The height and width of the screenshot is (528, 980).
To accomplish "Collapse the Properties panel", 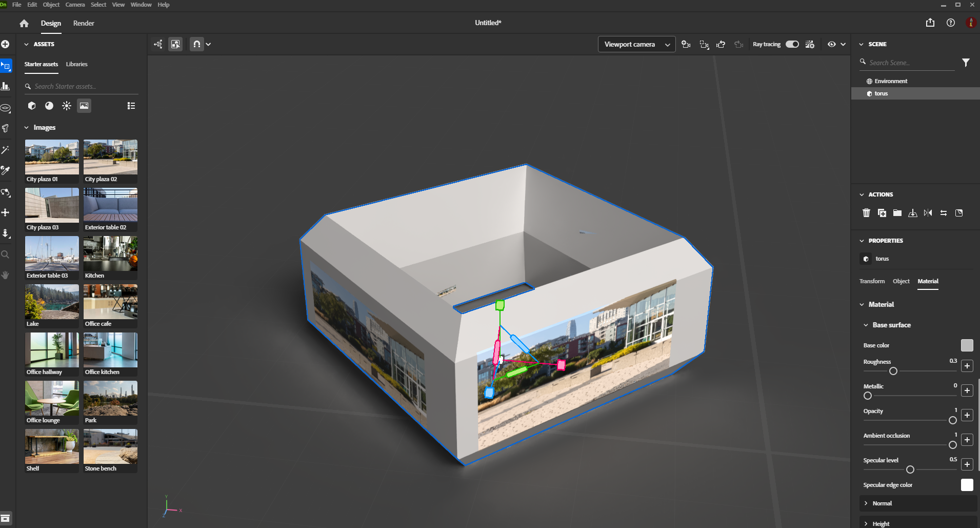I will coord(862,241).
